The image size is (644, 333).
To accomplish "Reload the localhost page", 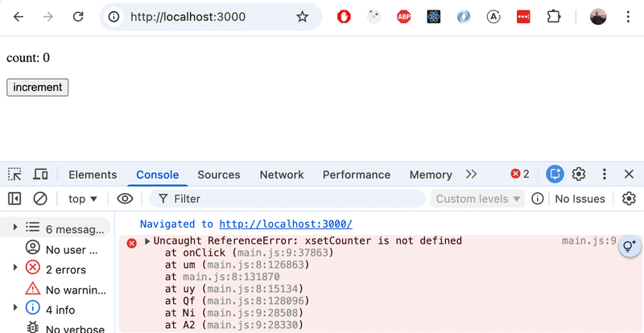I will (78, 17).
